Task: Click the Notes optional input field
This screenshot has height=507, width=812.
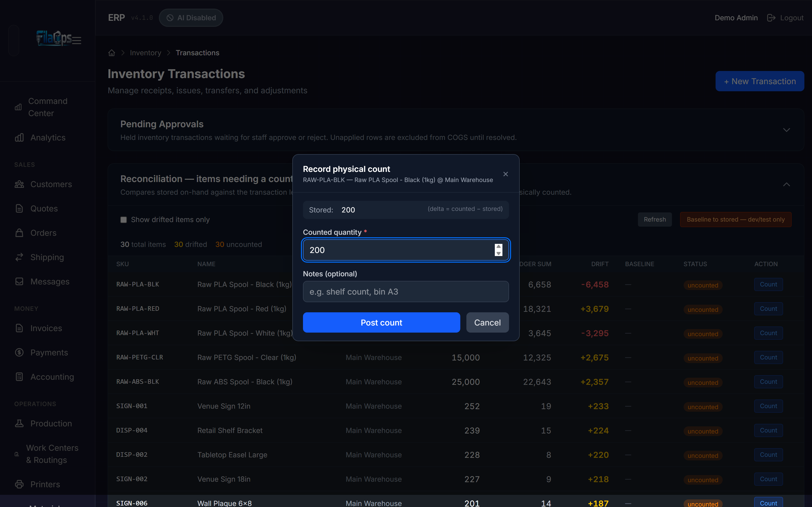Action: point(406,291)
